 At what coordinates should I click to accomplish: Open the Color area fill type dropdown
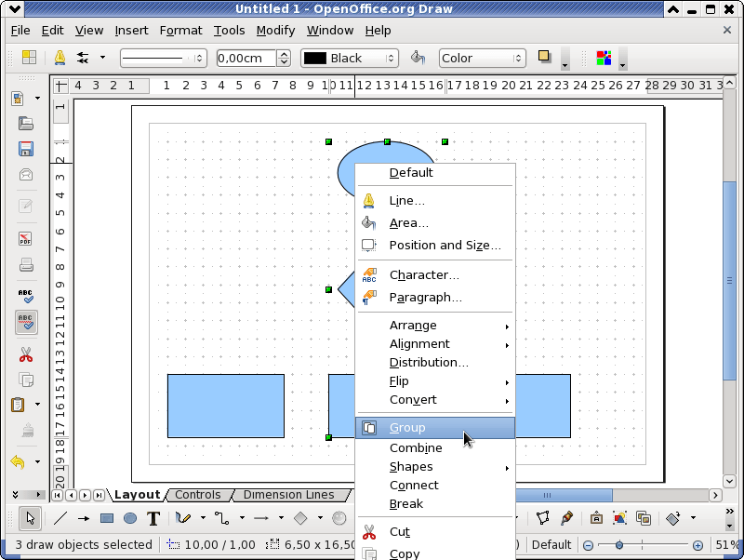click(x=482, y=58)
